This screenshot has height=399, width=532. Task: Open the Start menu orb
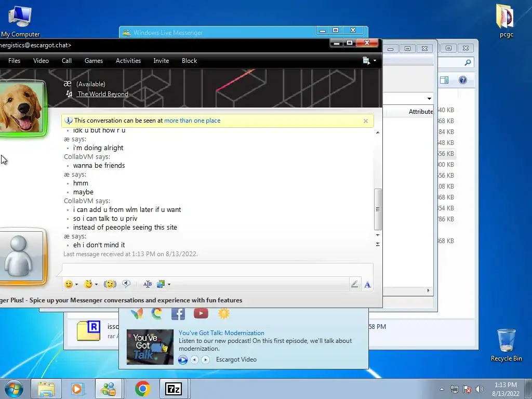(14, 389)
